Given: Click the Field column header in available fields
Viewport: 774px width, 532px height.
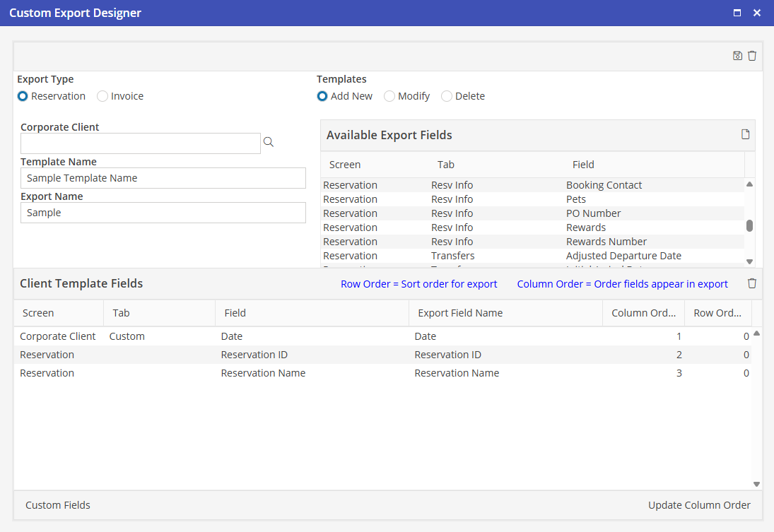Looking at the screenshot, I should [x=583, y=165].
